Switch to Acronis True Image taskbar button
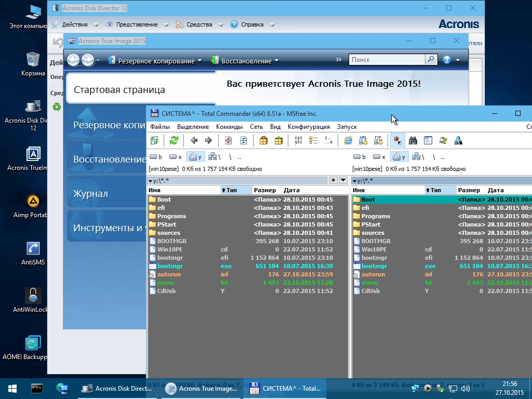Screen dimensions: 532x399 click(x=202, y=389)
